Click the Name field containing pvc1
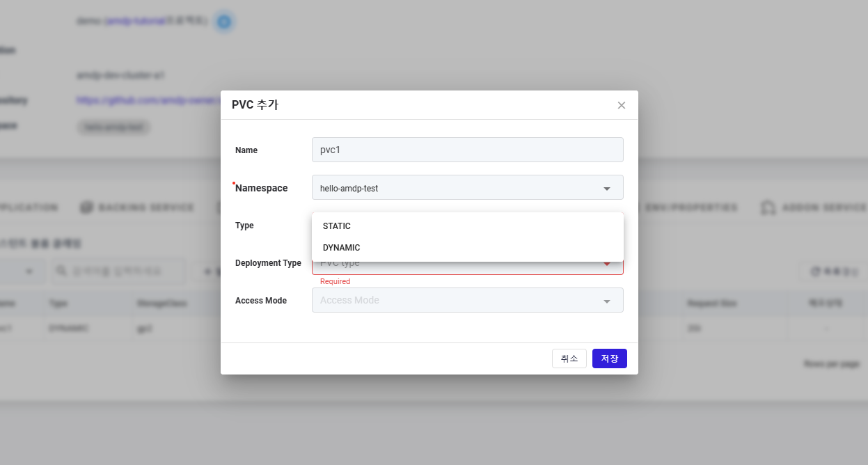 (467, 150)
